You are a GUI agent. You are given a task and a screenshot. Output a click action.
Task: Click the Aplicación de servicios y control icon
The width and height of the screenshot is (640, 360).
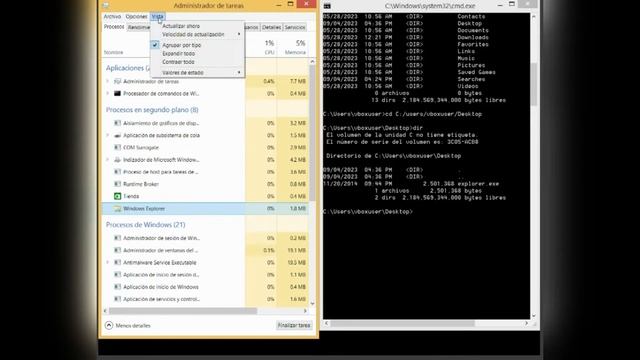[x=118, y=299]
